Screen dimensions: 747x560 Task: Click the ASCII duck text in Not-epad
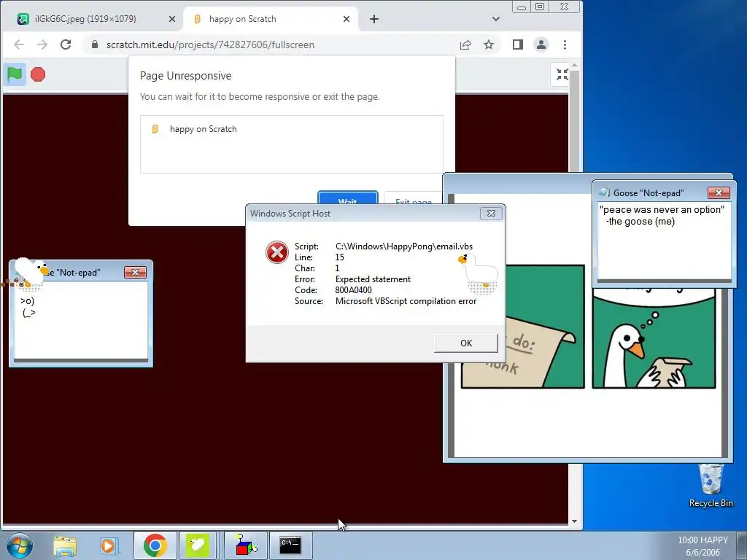tap(28, 307)
